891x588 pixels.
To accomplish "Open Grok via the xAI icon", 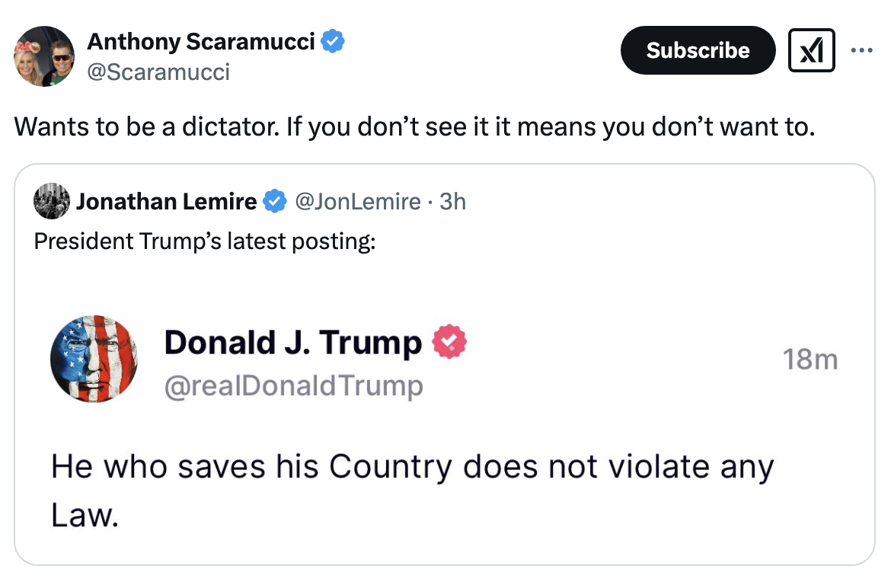I will click(x=811, y=50).
